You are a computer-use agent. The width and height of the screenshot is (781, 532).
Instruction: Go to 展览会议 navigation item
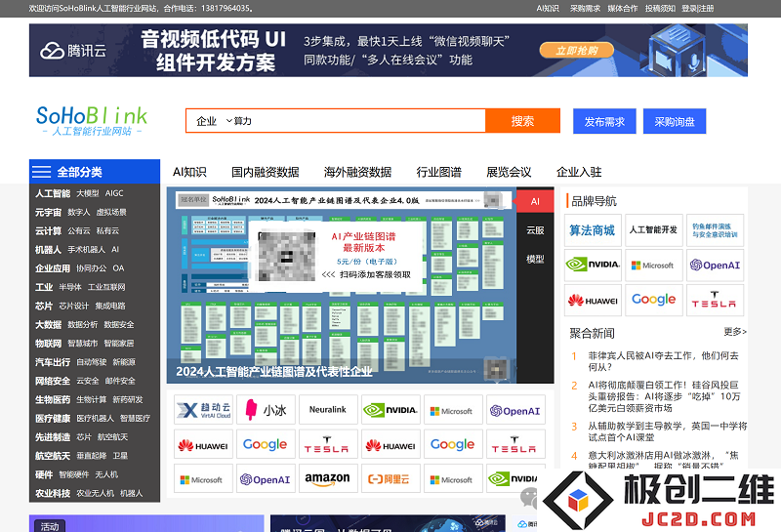coord(509,172)
